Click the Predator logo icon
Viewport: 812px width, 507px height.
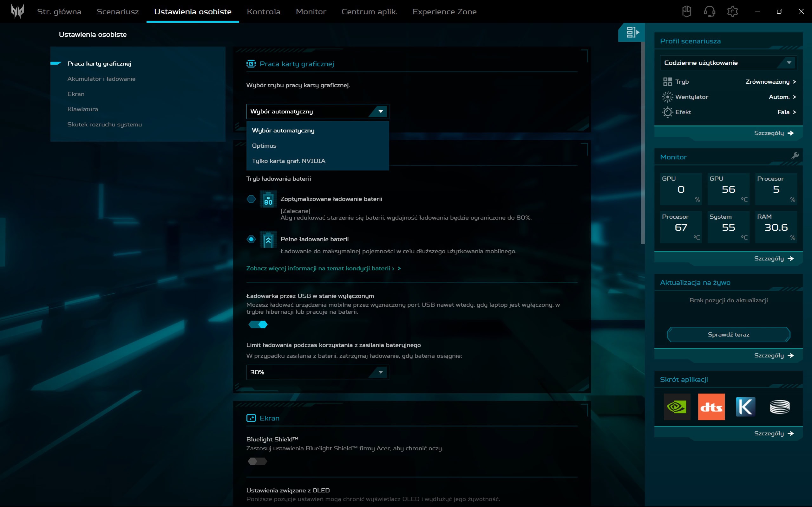17,11
